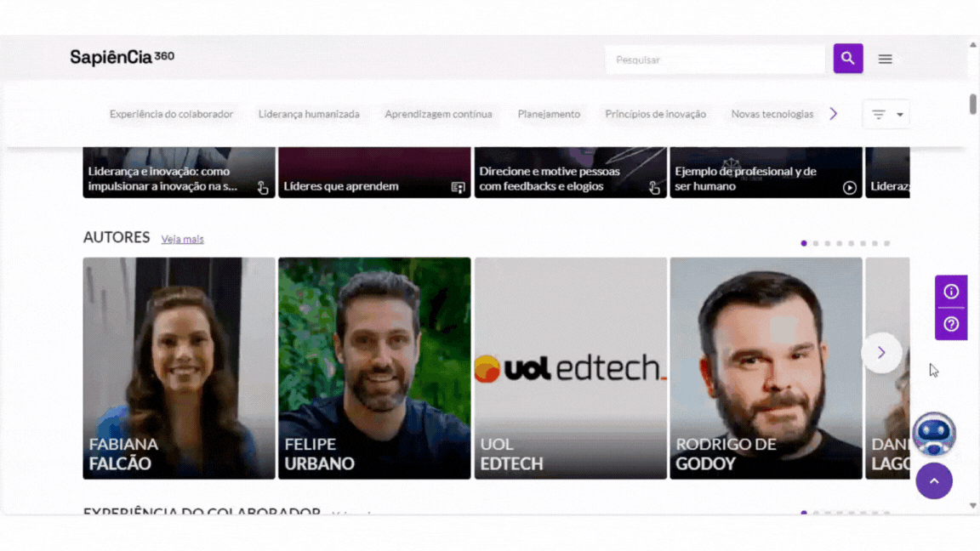
Task: Select the Novas tecnologias category
Action: [772, 114]
